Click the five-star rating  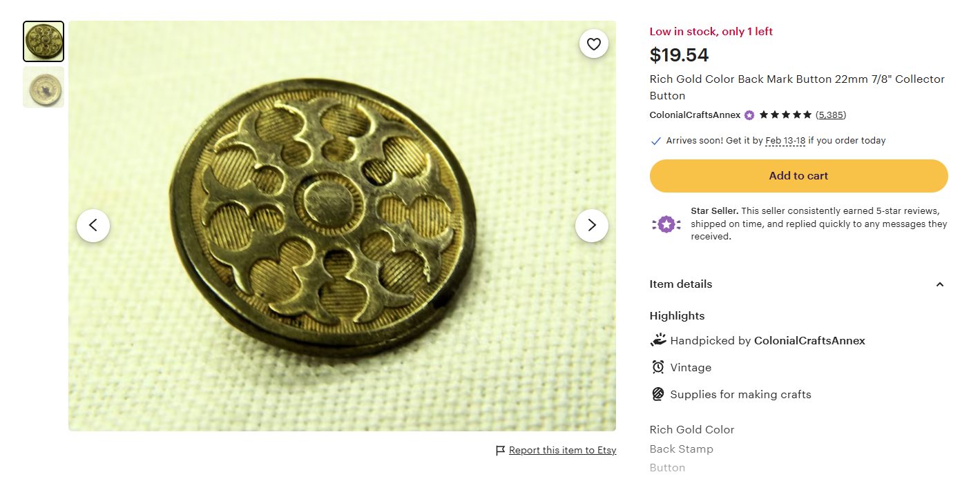tap(785, 115)
